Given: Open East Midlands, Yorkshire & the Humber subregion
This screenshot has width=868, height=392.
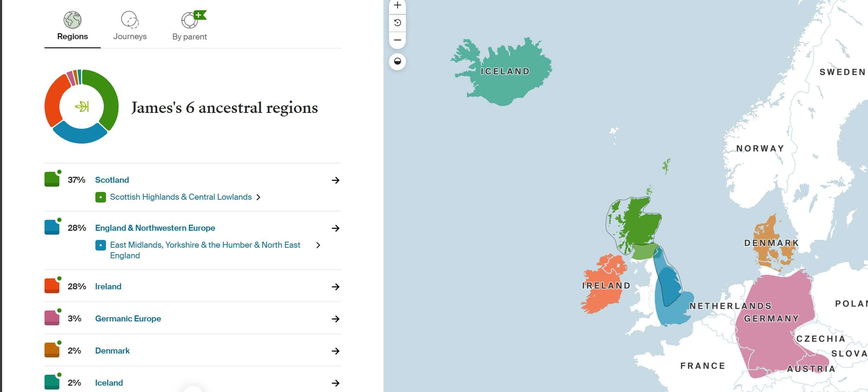Looking at the screenshot, I should point(205,250).
